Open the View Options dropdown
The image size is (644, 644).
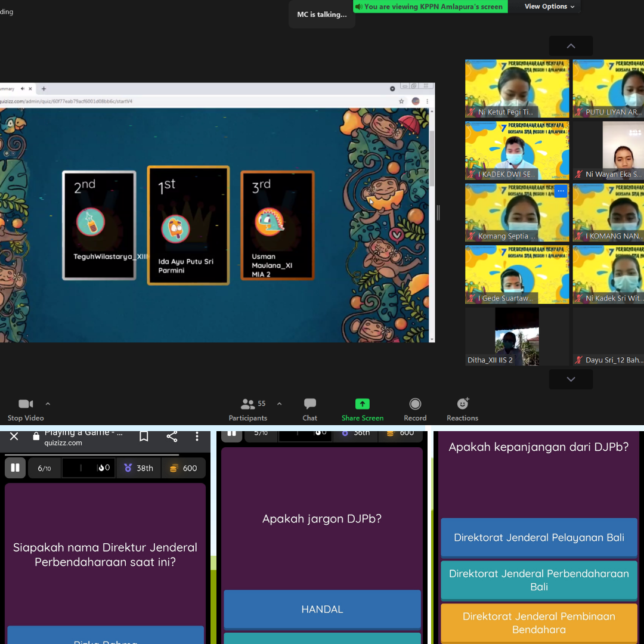[x=549, y=7]
